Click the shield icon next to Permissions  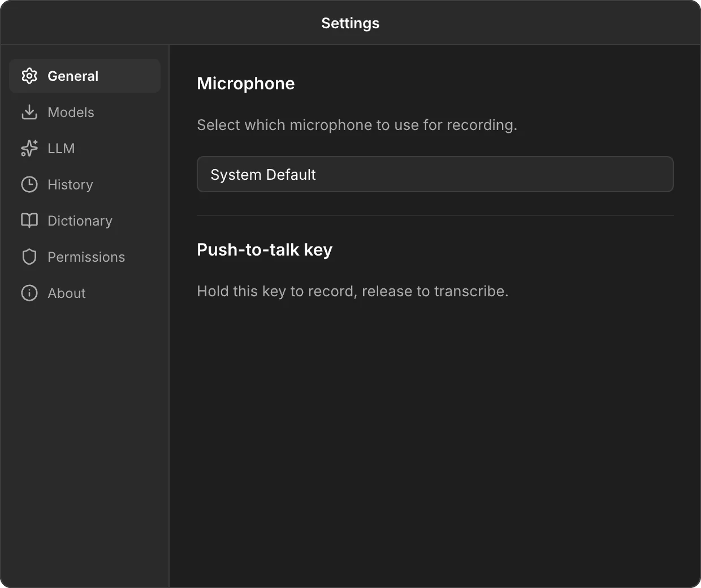[x=29, y=257]
